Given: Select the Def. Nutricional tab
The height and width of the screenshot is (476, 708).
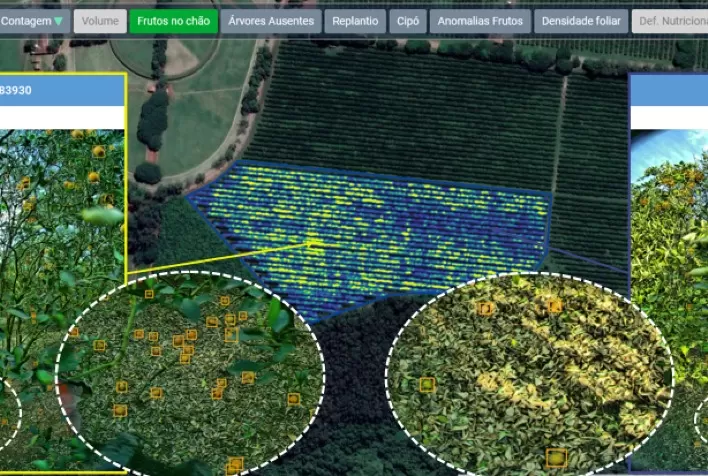Looking at the screenshot, I should 670,21.
